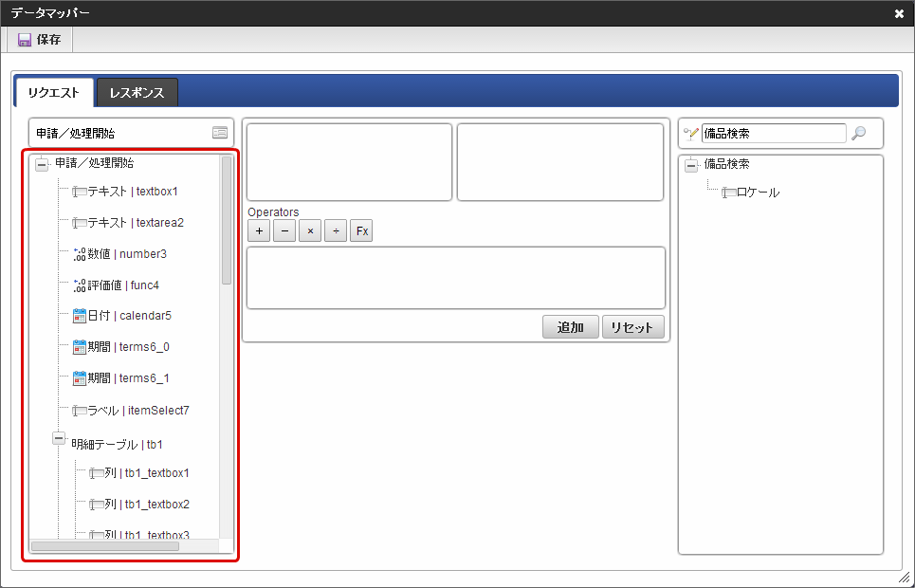
Task: Click the 保存 save icon
Action: 24,39
